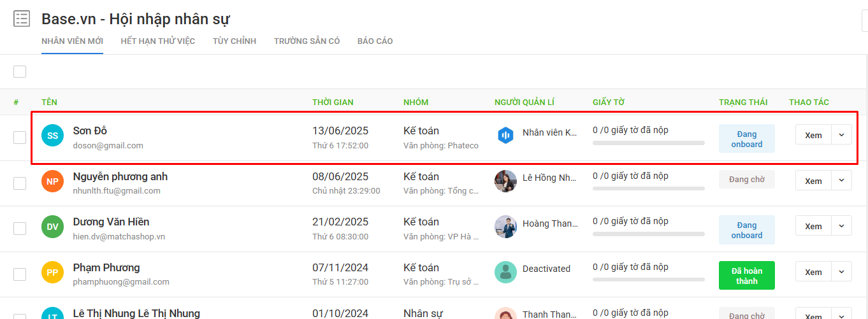This screenshot has width=868, height=319.
Task: Click the GIẤY TỜ column header
Action: pos(609,102)
